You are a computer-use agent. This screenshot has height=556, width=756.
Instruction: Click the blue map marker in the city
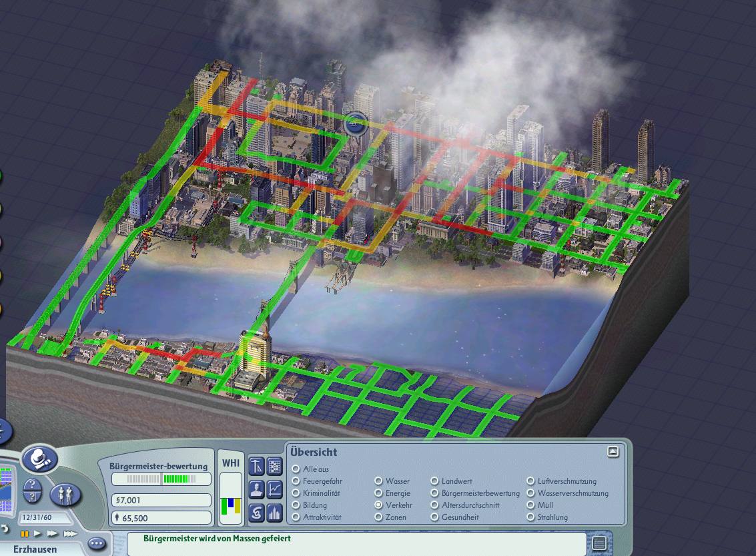click(356, 124)
